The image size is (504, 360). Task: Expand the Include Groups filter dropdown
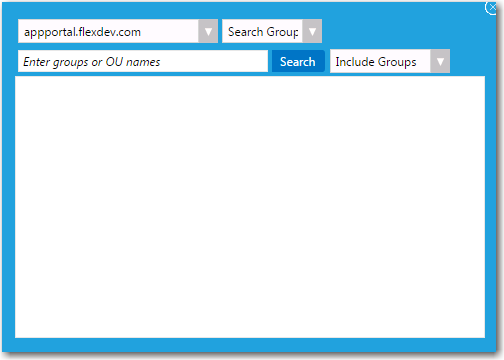(390, 61)
